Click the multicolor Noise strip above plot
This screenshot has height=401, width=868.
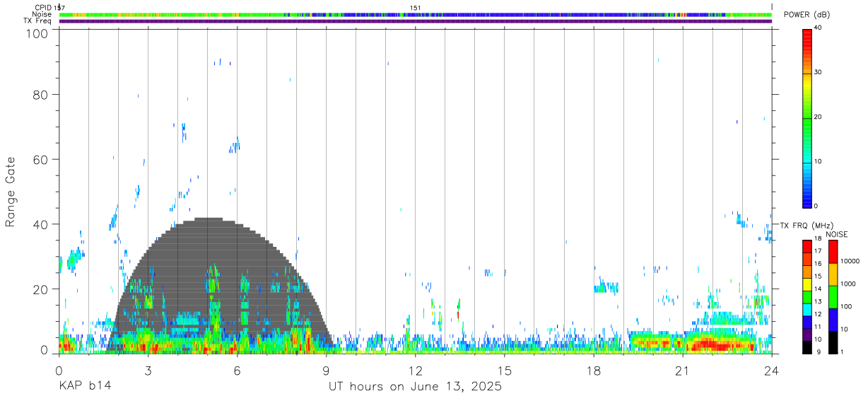point(415,14)
